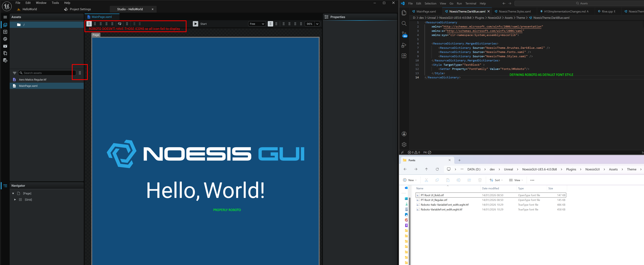
Task: Select the Assets panel icon in Studio sidebar
Action: [5, 25]
